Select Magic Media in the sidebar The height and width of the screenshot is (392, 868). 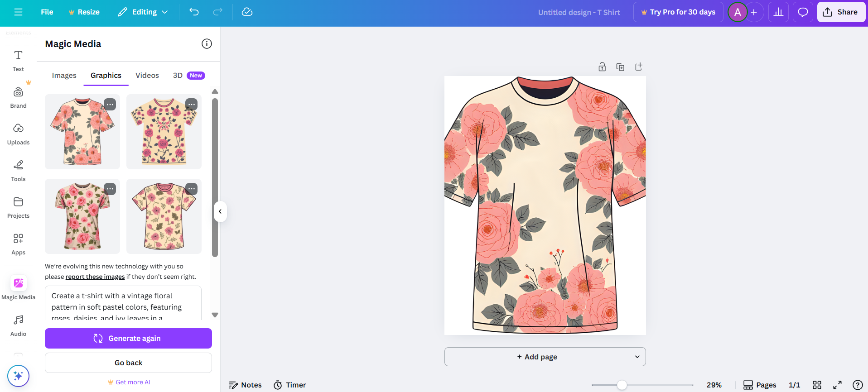pos(18,288)
